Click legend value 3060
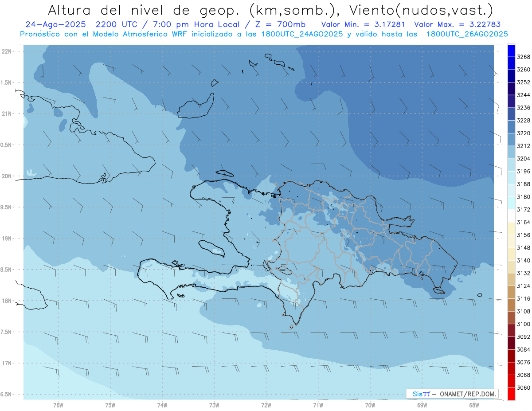Viewport: 532px width, 411px height. point(524,388)
